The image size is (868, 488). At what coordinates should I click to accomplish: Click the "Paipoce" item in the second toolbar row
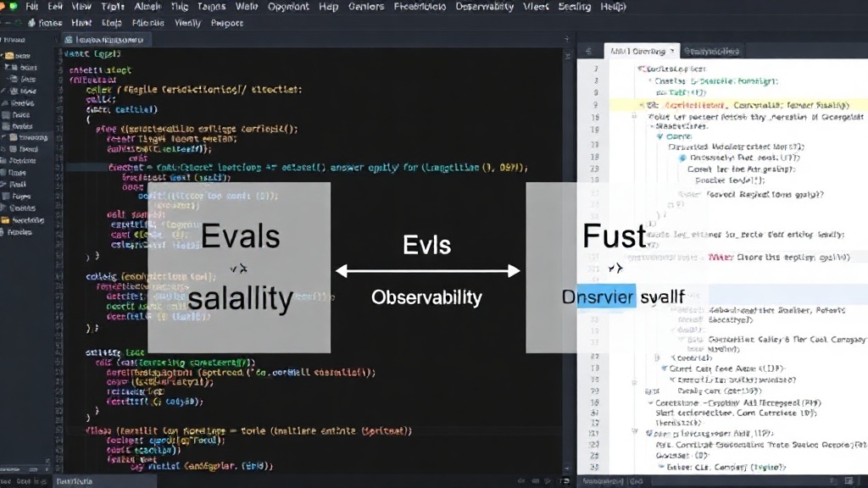227,23
